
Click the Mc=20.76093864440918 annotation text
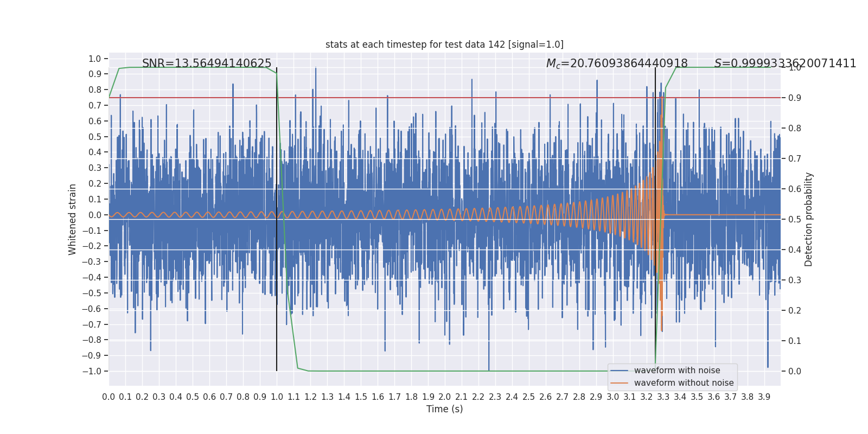coord(617,63)
